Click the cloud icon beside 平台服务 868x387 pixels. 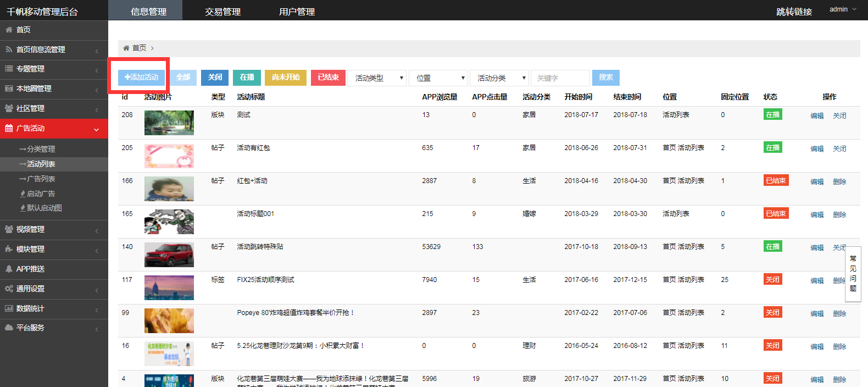pos(9,328)
